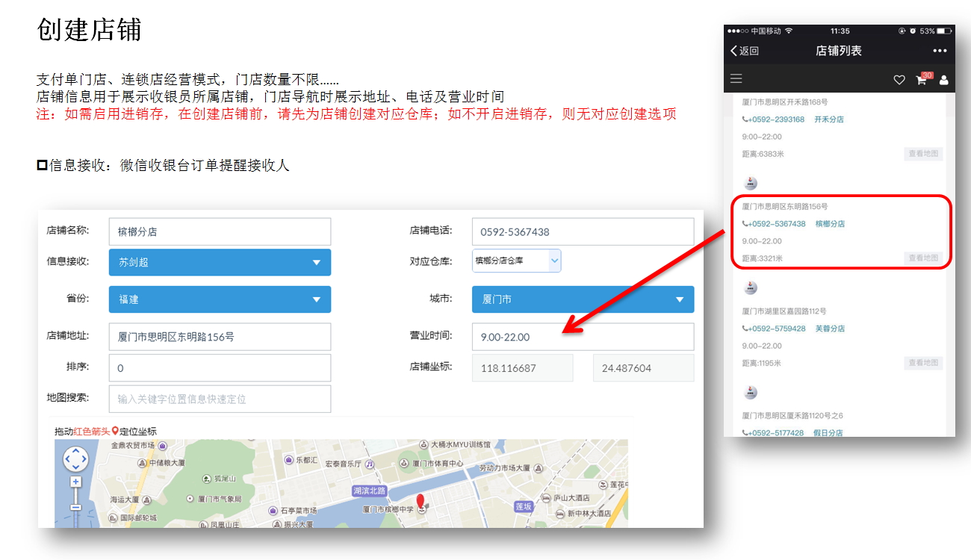Click distance text 距离:1195米

761,363
